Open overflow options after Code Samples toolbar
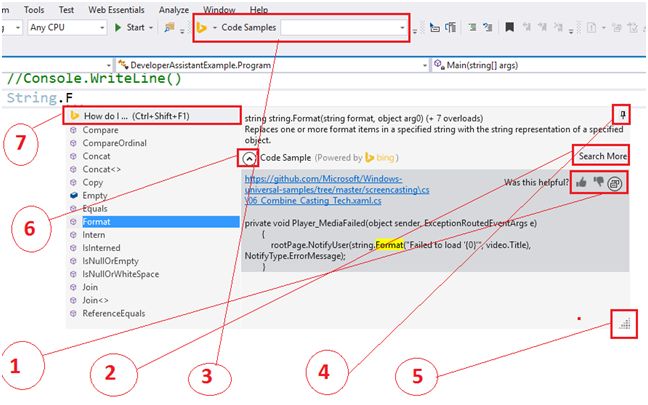The image size is (648, 405). pos(415,31)
